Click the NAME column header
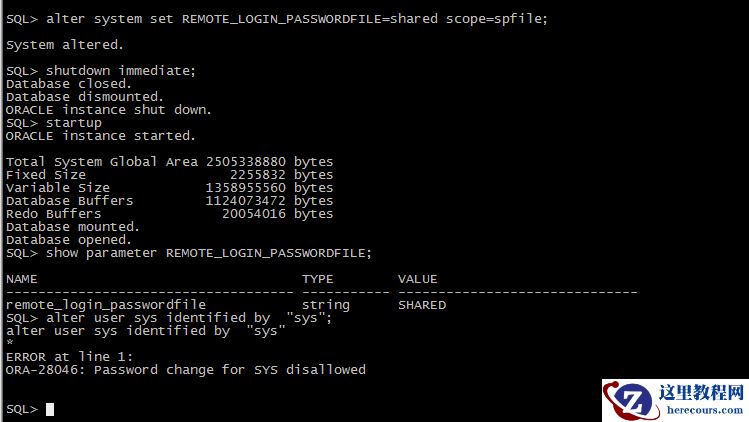The image size is (749, 422). click(x=21, y=279)
